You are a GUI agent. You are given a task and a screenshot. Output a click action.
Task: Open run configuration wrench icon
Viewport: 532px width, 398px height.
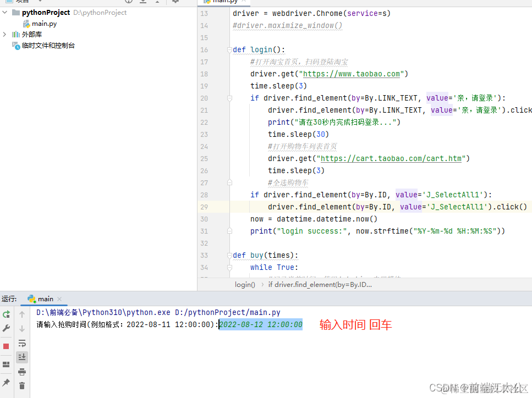coord(6,328)
